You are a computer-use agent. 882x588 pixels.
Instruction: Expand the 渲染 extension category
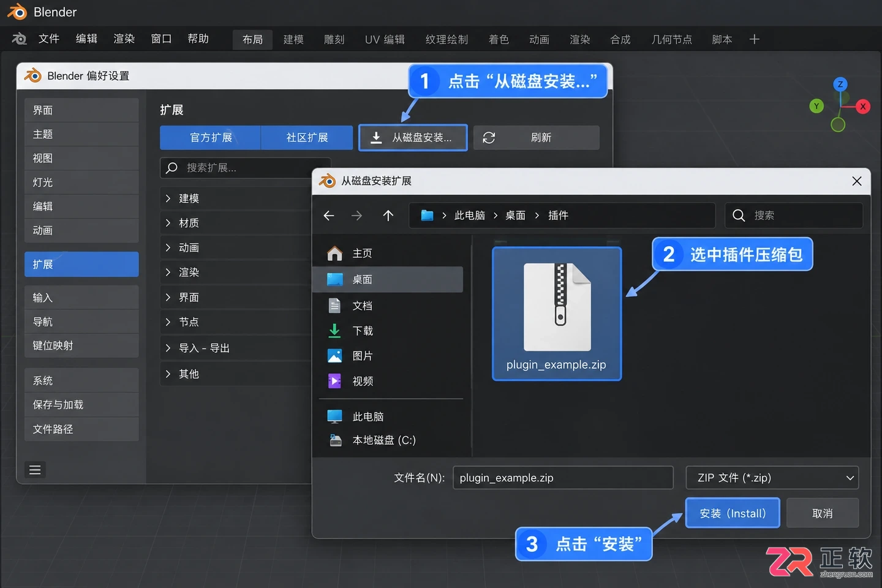(168, 272)
